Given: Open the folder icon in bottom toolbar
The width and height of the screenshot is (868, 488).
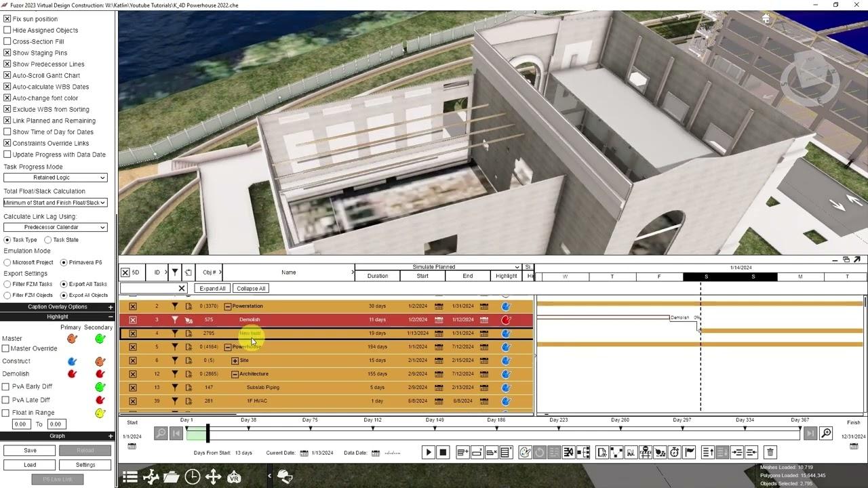Looking at the screenshot, I should click(172, 477).
